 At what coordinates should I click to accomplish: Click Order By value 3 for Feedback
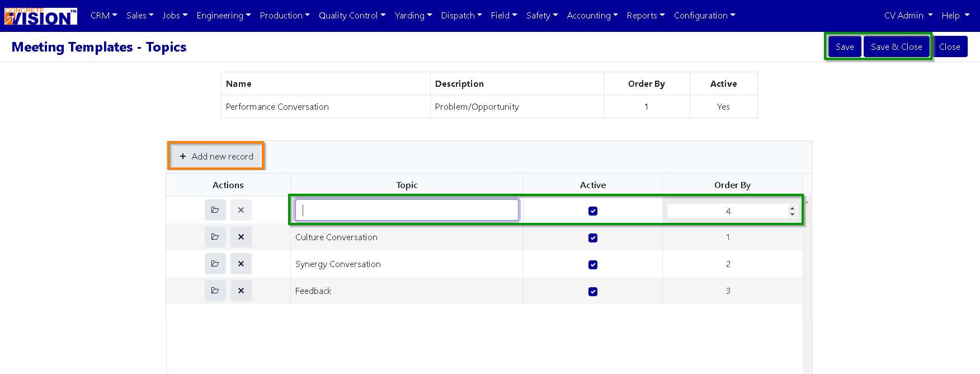pos(728,291)
